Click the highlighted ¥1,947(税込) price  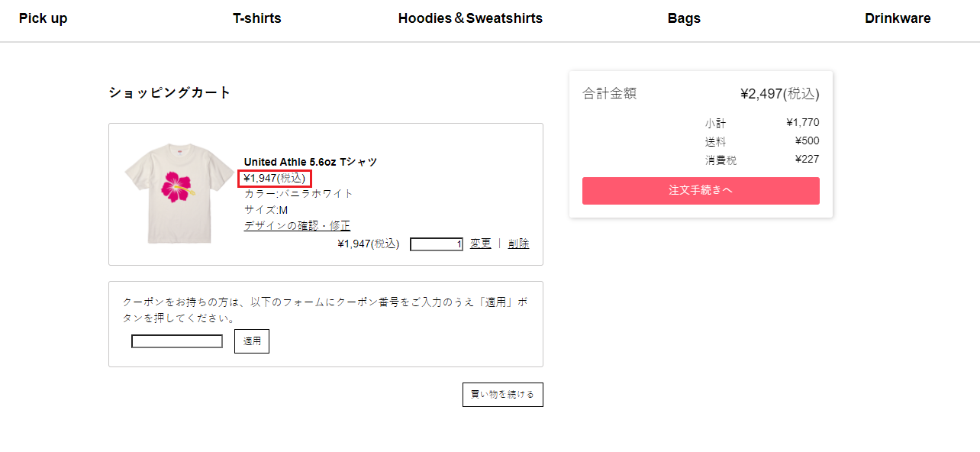(275, 178)
